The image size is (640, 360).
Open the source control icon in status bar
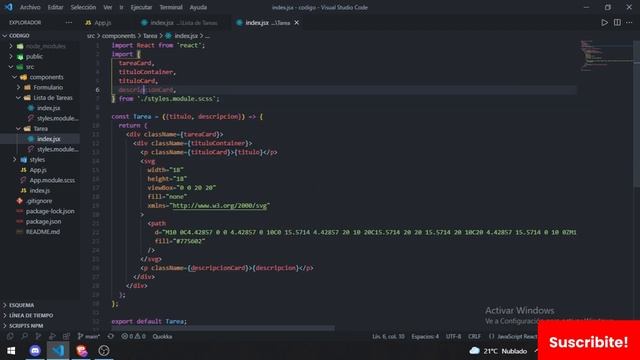pos(38,336)
